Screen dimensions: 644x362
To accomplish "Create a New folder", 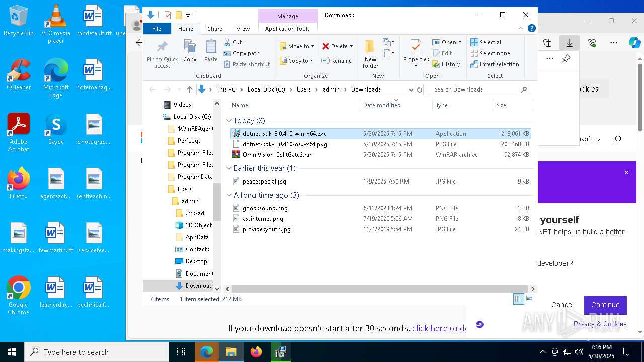I will coord(370,54).
